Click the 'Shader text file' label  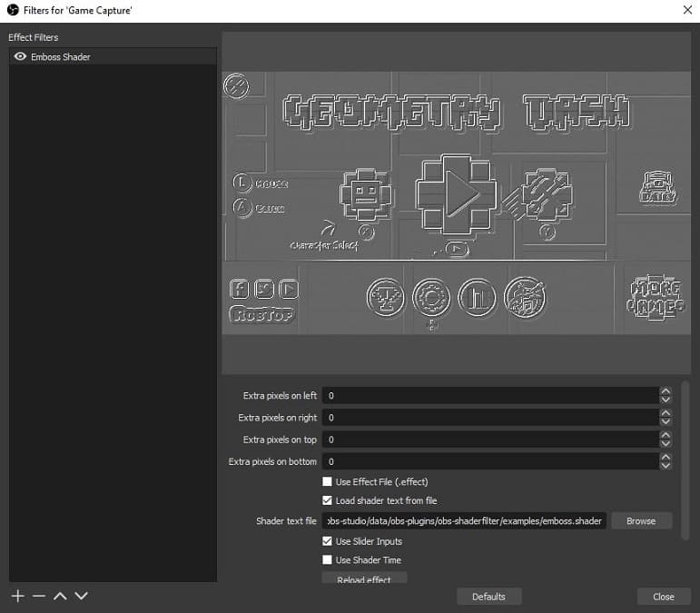[286, 521]
